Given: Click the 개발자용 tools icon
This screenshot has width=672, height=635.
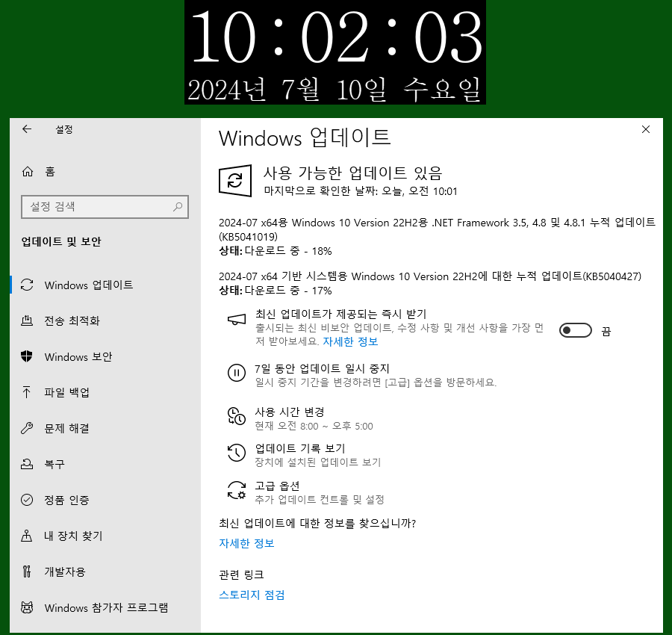Looking at the screenshot, I should 27,571.
